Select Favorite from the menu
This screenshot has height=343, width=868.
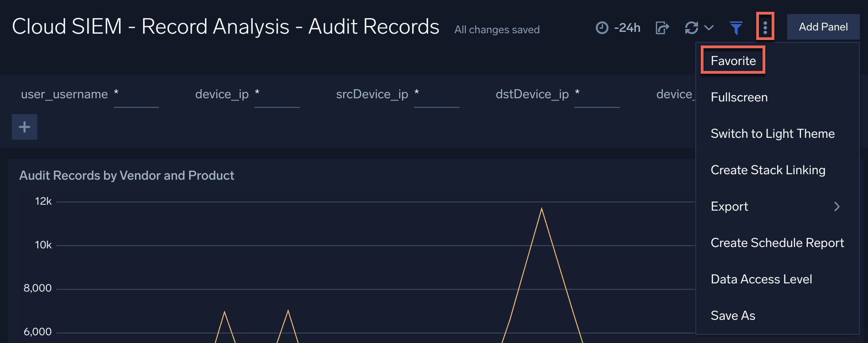(x=733, y=61)
